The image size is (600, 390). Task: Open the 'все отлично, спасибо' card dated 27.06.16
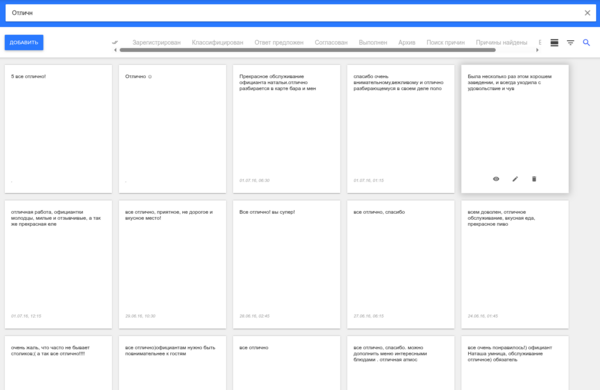click(401, 264)
